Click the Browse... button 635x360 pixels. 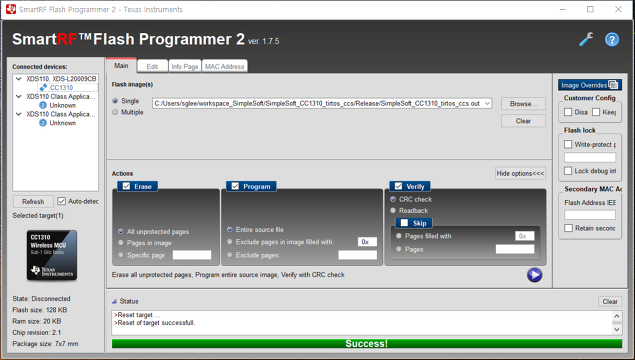point(523,104)
